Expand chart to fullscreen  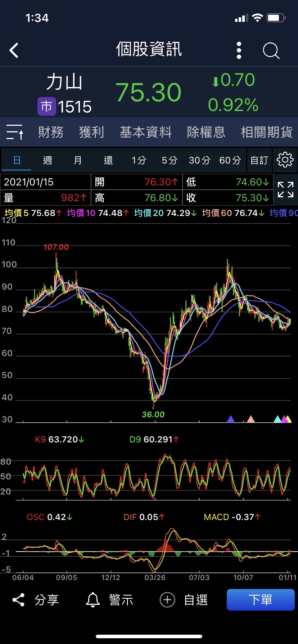(285, 189)
